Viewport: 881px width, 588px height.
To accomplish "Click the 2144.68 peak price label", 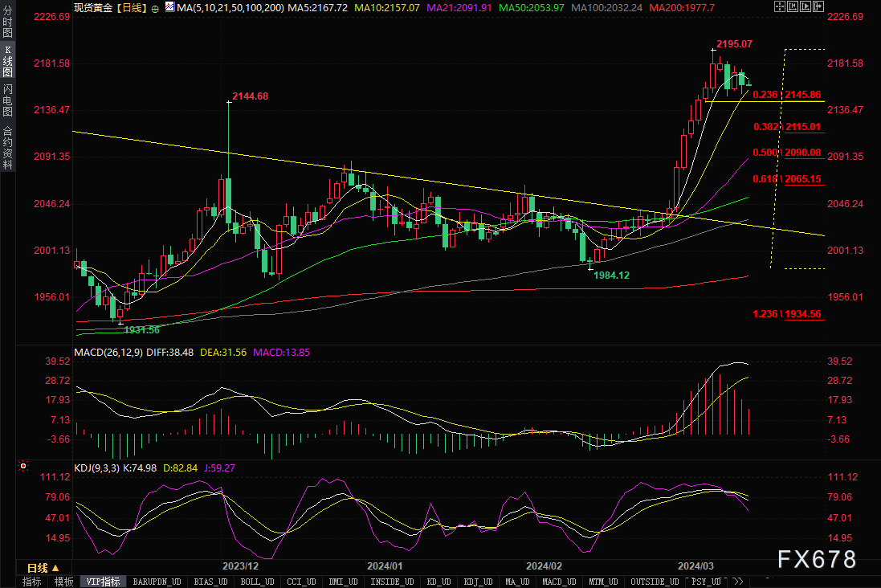I will coord(250,96).
